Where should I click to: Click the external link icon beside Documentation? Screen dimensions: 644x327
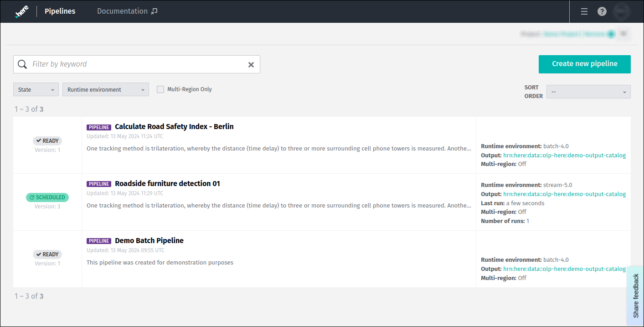coord(155,11)
